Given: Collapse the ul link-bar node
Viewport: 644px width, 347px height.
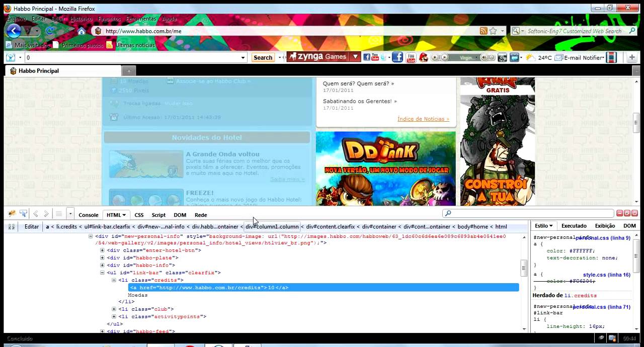Looking at the screenshot, I should point(102,273).
